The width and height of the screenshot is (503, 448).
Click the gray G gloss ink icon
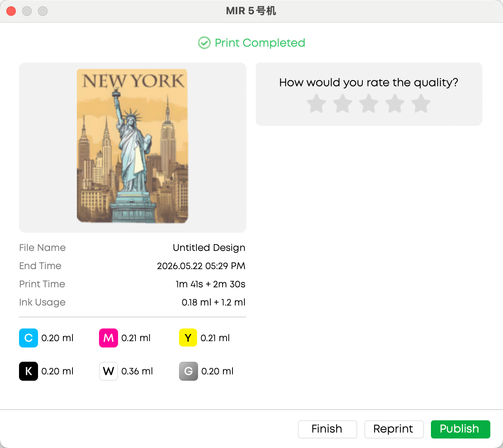(x=189, y=371)
